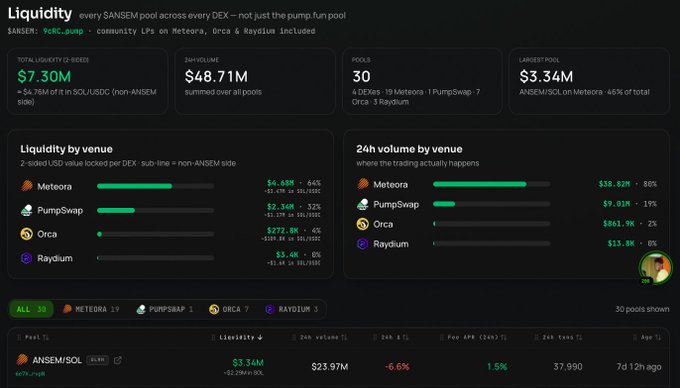Click the $9.01M PumpSwap volume value
Image resolution: width=680 pixels, height=388 pixels.
[x=616, y=204]
